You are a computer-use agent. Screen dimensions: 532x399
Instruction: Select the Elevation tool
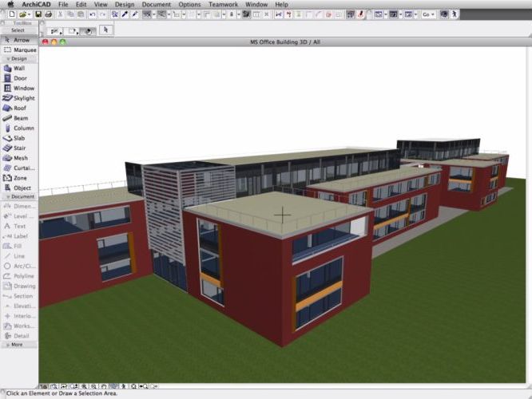point(19,306)
